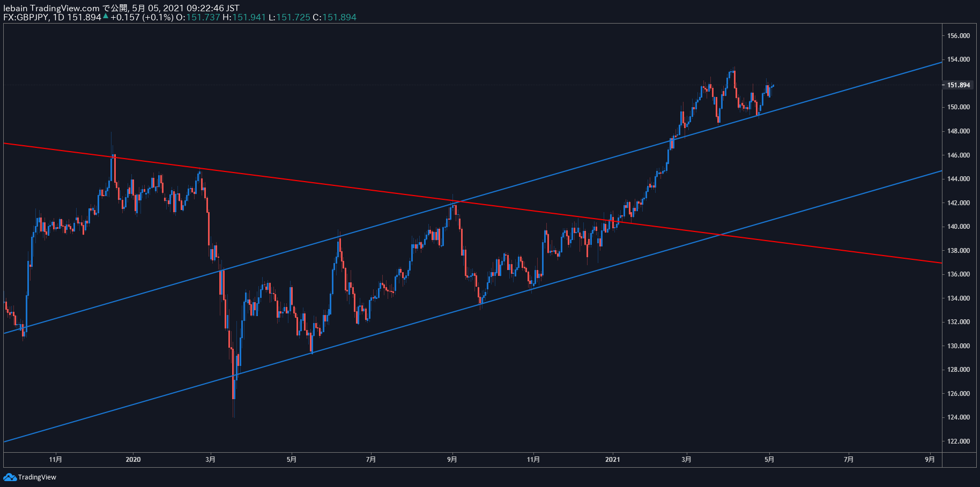Click the TradingView logo icon
This screenshot has width=980, height=487.
[10, 477]
